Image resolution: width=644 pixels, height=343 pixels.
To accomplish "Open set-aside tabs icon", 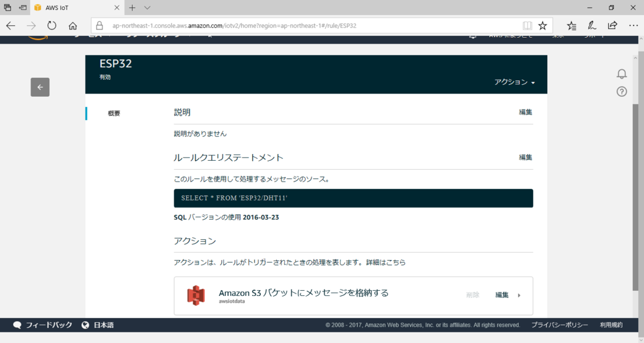I will click(x=8, y=8).
